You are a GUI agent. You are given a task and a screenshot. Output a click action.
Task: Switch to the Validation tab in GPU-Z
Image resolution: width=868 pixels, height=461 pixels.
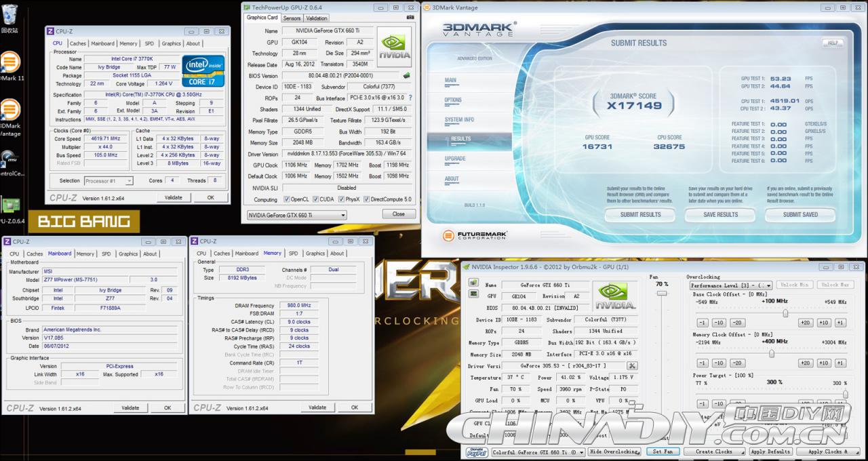317,18
